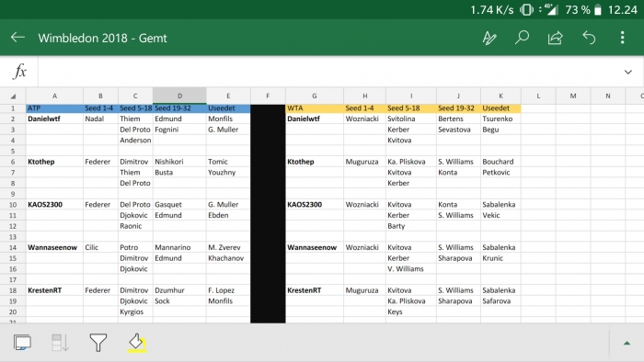Select the WTA Wannaseenow name cell
This screenshot has width=644, height=362.
tap(315, 247)
